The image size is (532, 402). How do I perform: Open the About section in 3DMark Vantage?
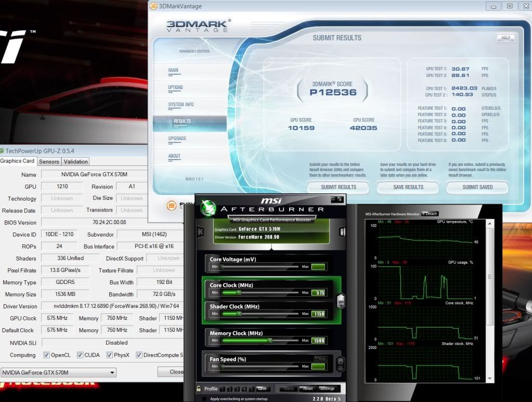coord(174,156)
